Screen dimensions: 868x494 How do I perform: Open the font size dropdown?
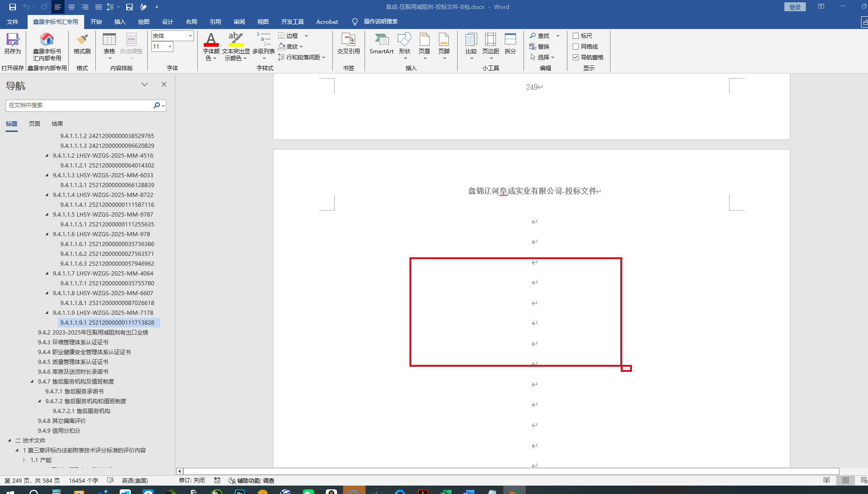pyautogui.click(x=170, y=47)
